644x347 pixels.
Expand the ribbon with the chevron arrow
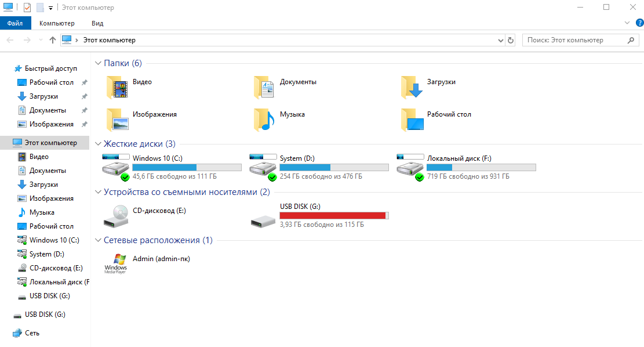(x=625, y=23)
